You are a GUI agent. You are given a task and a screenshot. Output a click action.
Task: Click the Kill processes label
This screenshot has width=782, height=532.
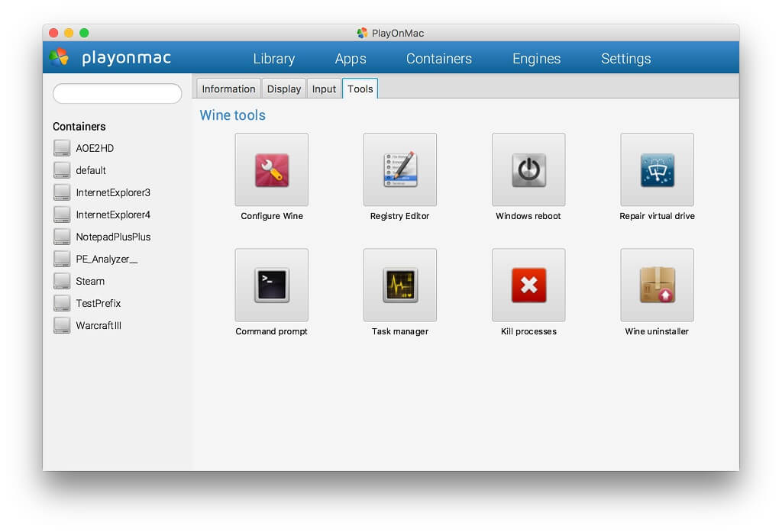tap(528, 331)
